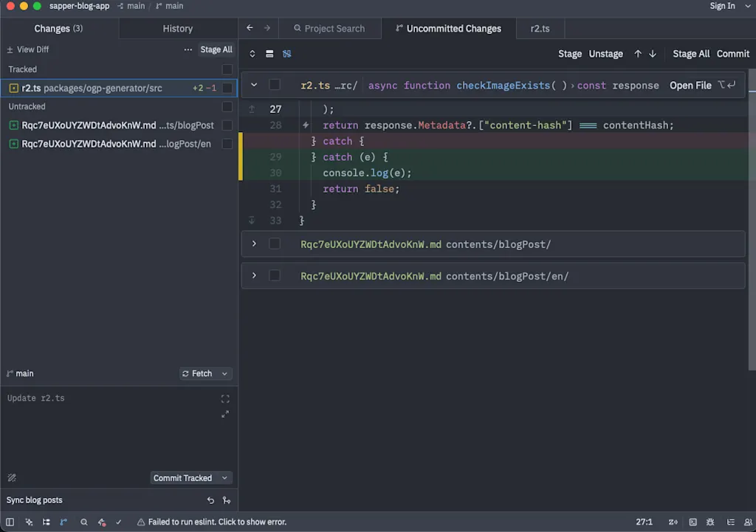
Task: Toggle the Untracked section checkbox
Action: pos(227,106)
